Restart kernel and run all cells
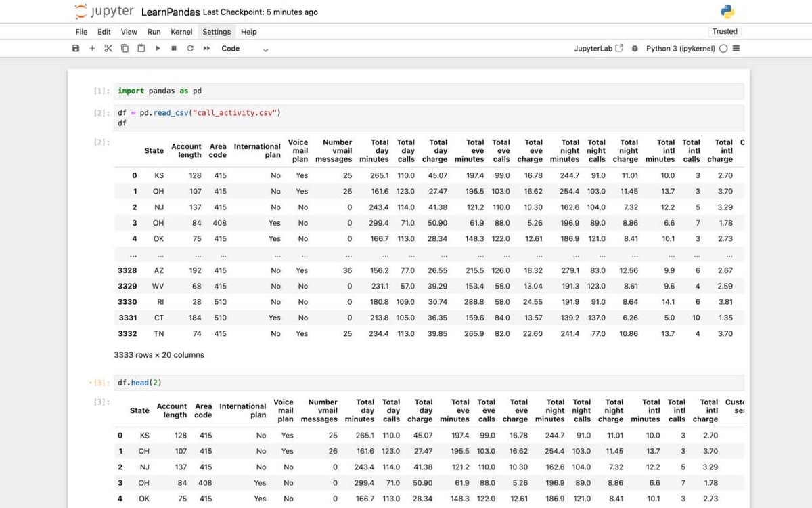This screenshot has width=812, height=508. tap(206, 49)
